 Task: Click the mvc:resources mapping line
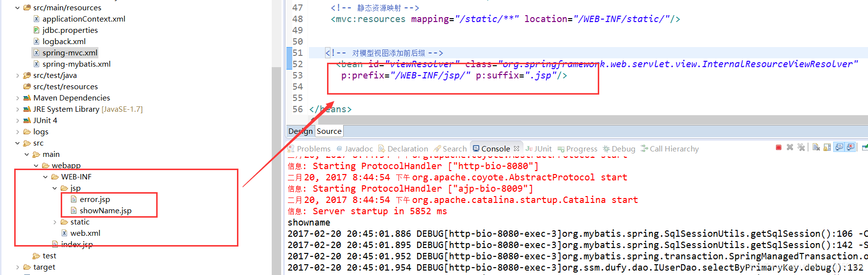[505, 19]
